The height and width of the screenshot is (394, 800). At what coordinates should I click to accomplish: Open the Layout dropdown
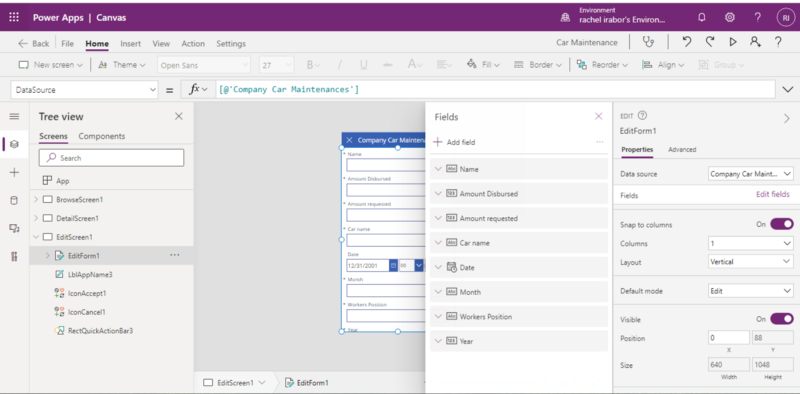point(751,262)
